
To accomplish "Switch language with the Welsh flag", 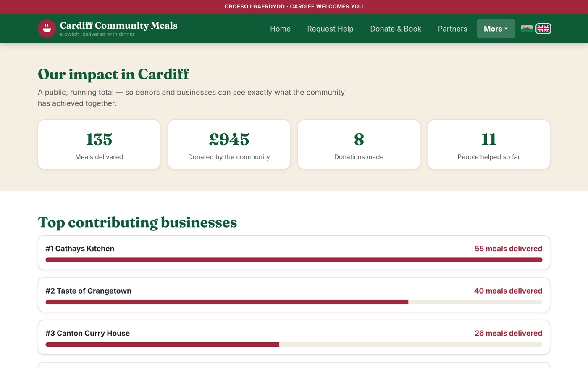I will 527,29.
